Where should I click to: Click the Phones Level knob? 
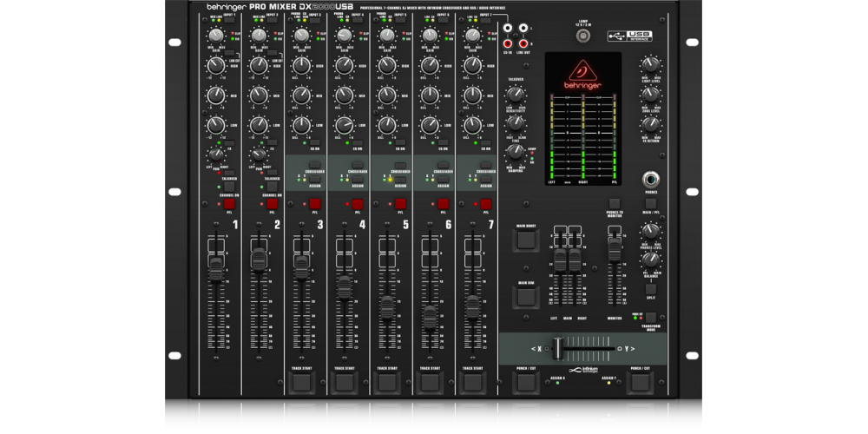point(650,231)
